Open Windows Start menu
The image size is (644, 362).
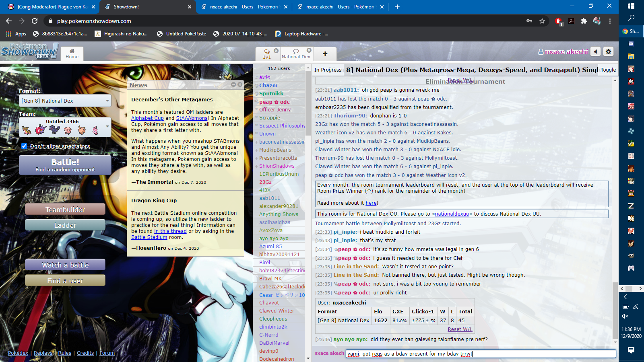coord(631,6)
